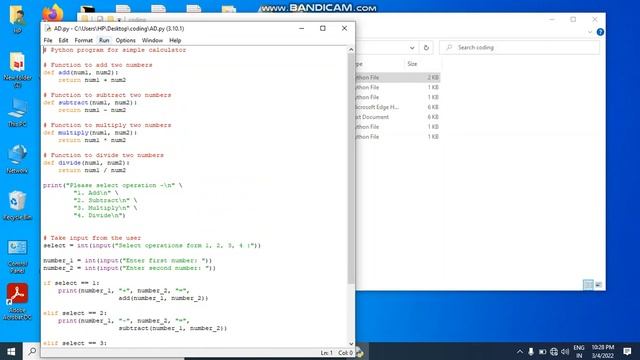Viewport: 640px width, 360px height.
Task: Click the battery status tray icon
Action: pyautogui.click(x=542, y=351)
